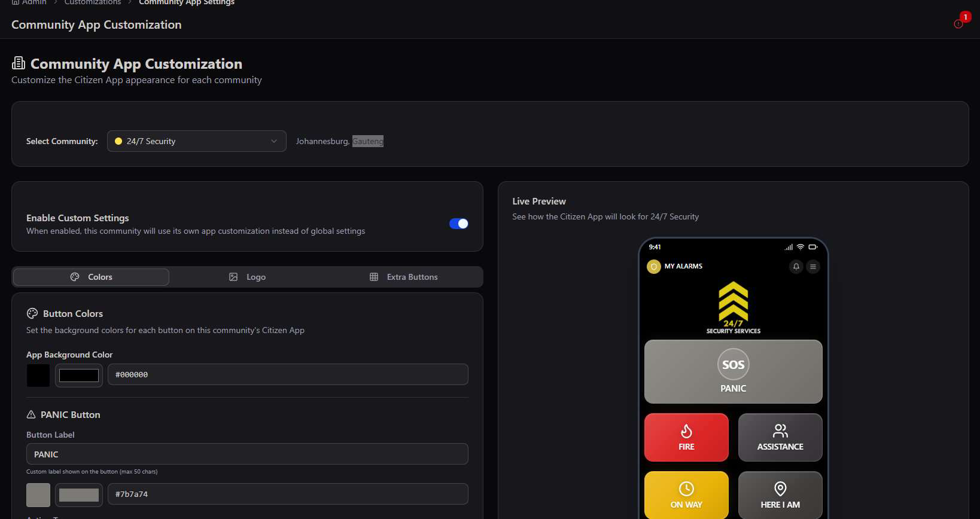Viewport: 980px width, 519px height.
Task: Click the red alert notification icon
Action: (x=958, y=24)
